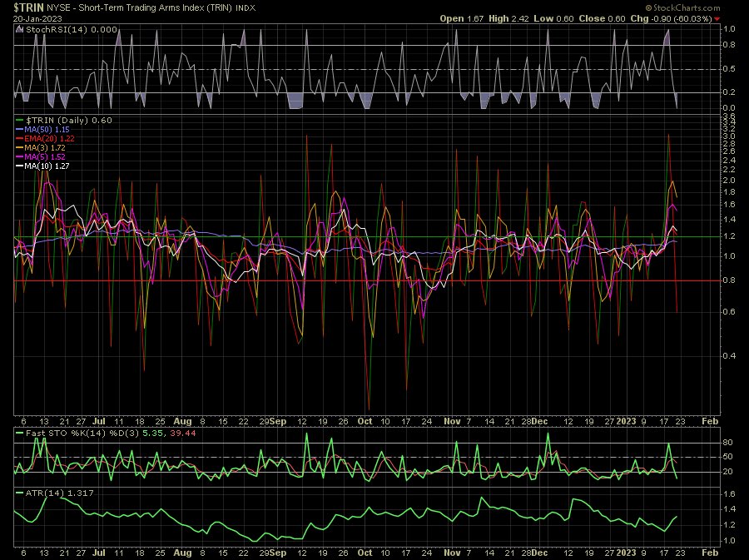Click the yellow MA(3) line marker
Screen dimensions: 749x560
coord(18,147)
